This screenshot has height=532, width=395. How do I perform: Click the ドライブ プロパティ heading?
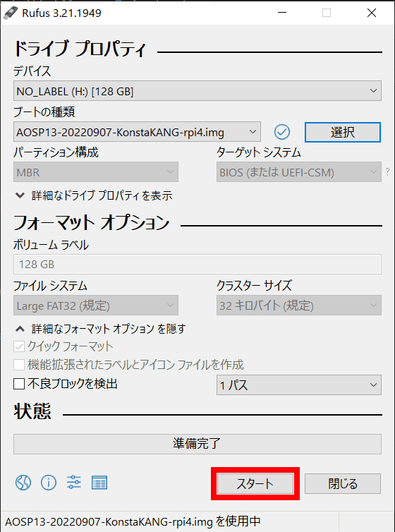click(80, 49)
